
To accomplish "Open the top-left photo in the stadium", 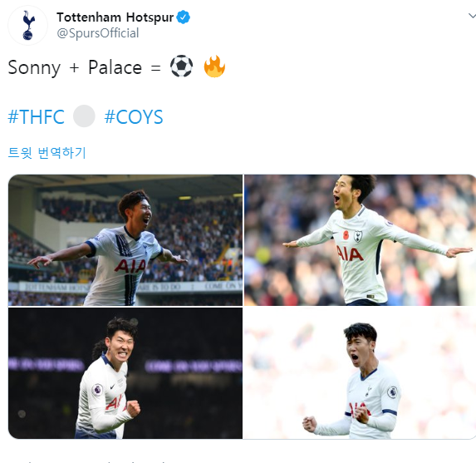I will coord(125,240).
